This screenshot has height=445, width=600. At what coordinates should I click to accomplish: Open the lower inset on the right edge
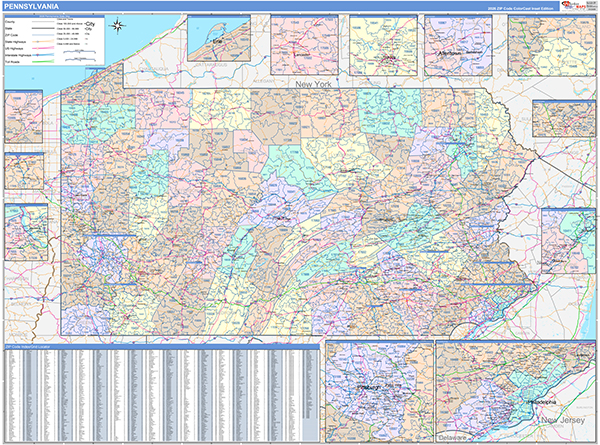point(569,241)
